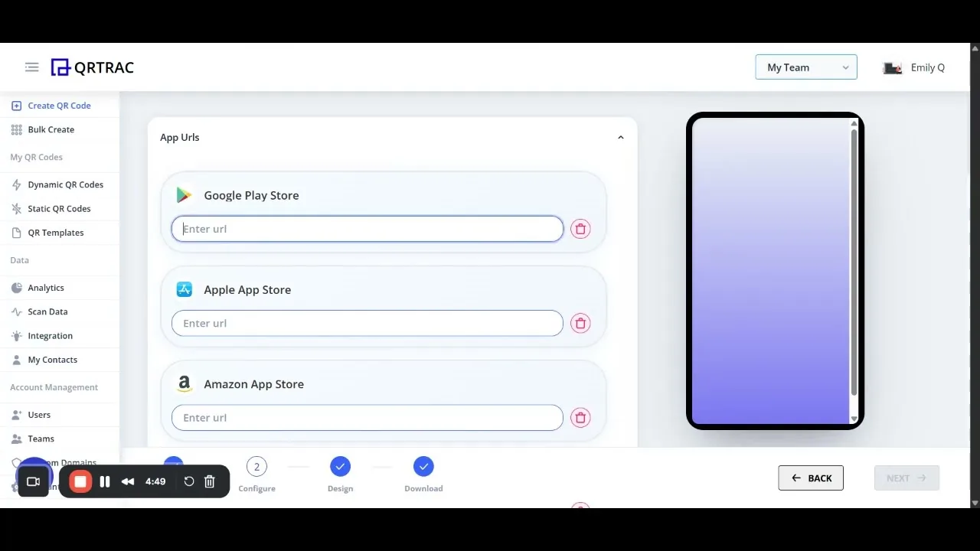Click the page scroll down arrow
Screen dimensions: 980x551
click(975, 503)
